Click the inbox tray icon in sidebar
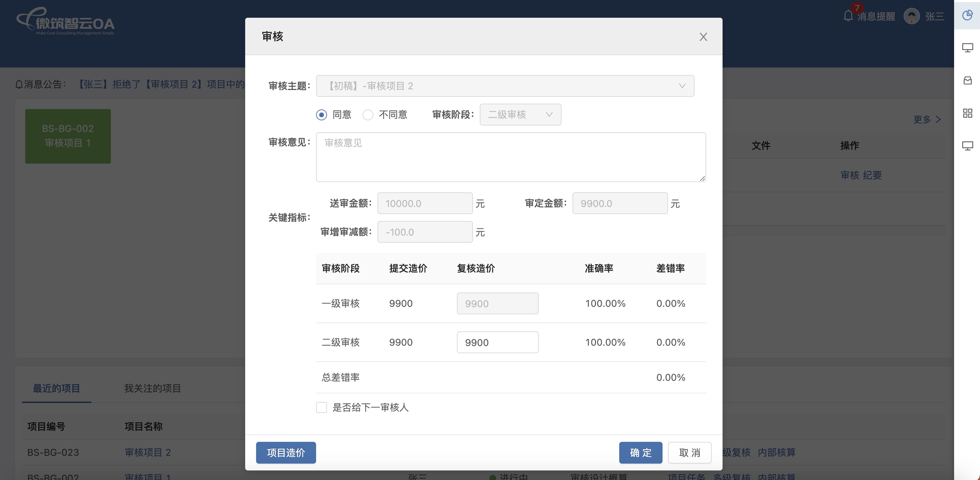The width and height of the screenshot is (980, 480). [x=967, y=81]
